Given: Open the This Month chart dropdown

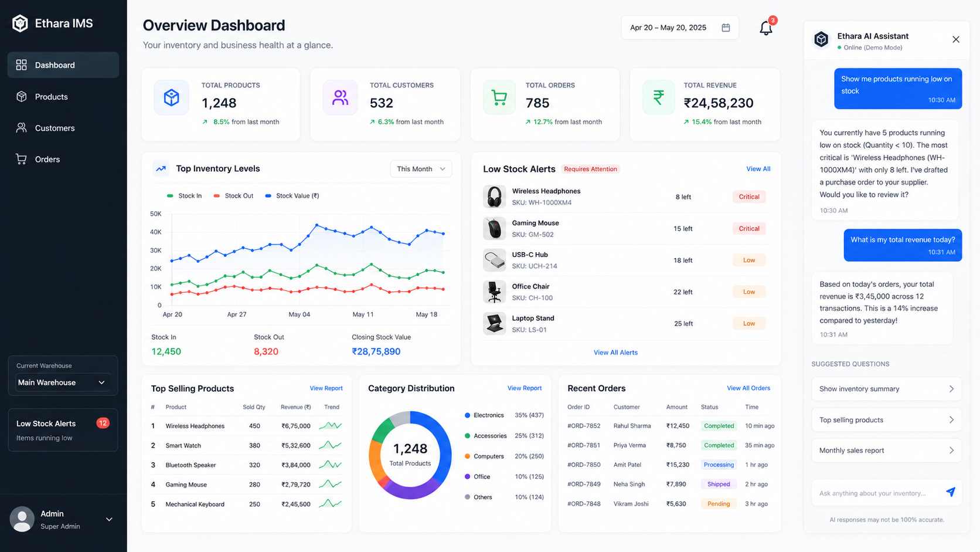Looking at the screenshot, I should 421,169.
